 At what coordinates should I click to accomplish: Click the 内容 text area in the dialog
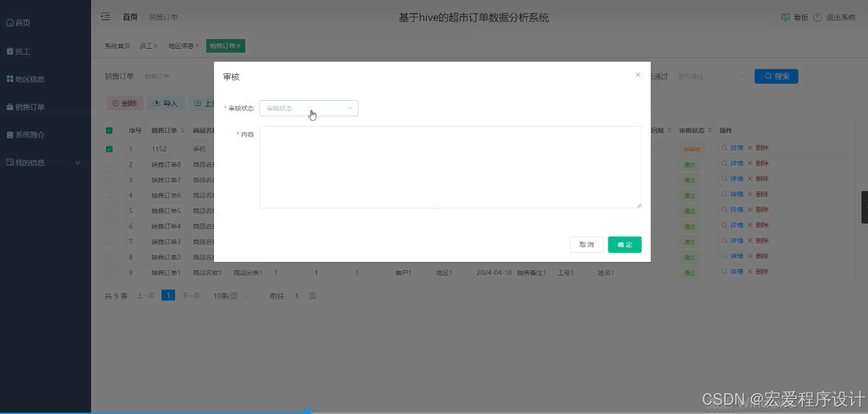tap(450, 167)
